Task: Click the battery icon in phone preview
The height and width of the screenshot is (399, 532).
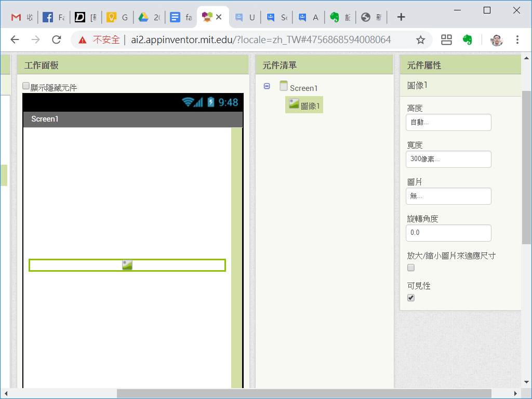Action: 211,102
